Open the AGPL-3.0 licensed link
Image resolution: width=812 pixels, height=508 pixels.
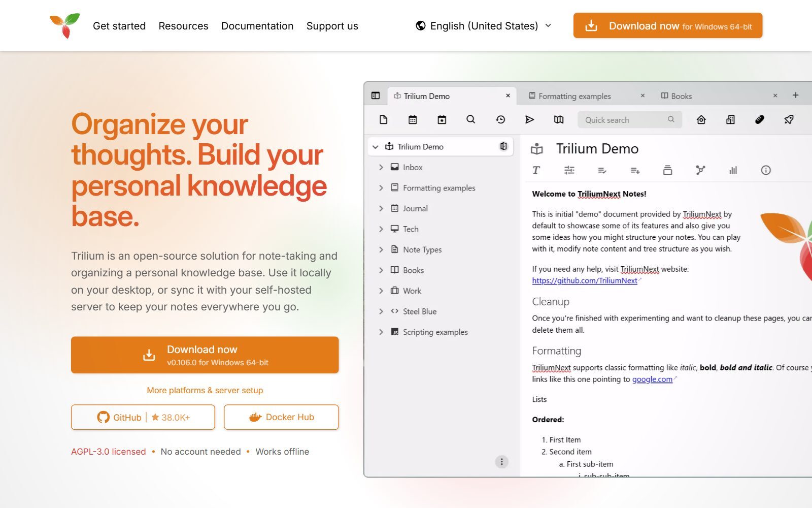pyautogui.click(x=108, y=452)
